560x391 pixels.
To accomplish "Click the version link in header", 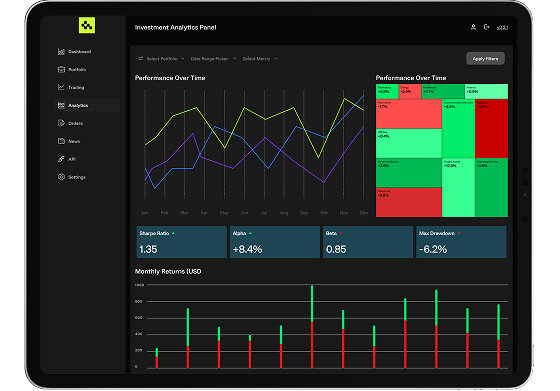I will pyautogui.click(x=502, y=27).
